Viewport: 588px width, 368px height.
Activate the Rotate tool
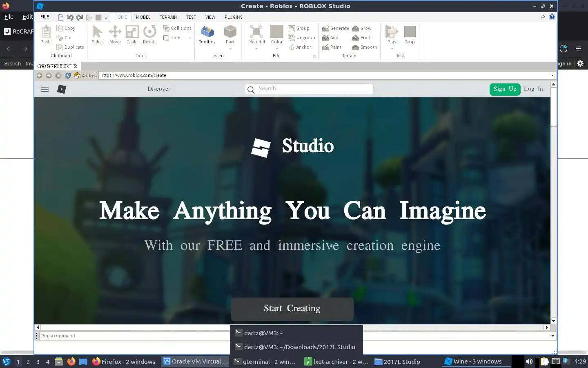[x=149, y=34]
